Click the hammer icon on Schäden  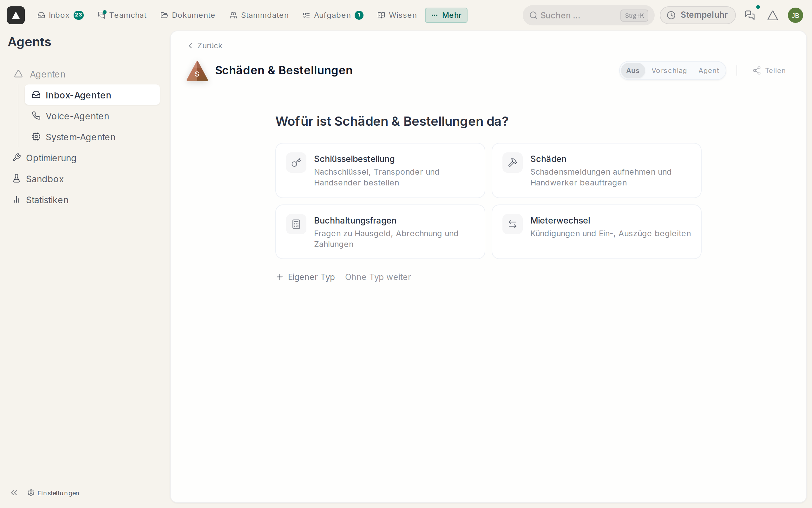click(512, 163)
